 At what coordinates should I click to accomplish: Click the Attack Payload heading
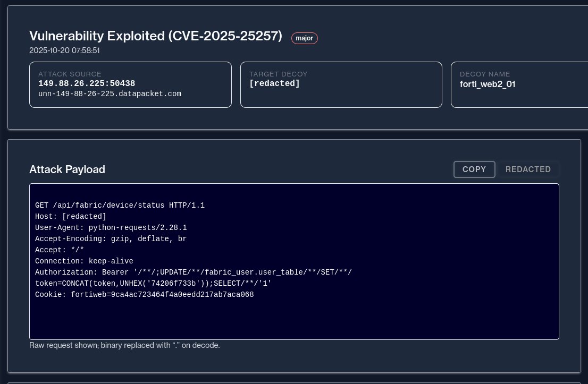click(x=67, y=169)
